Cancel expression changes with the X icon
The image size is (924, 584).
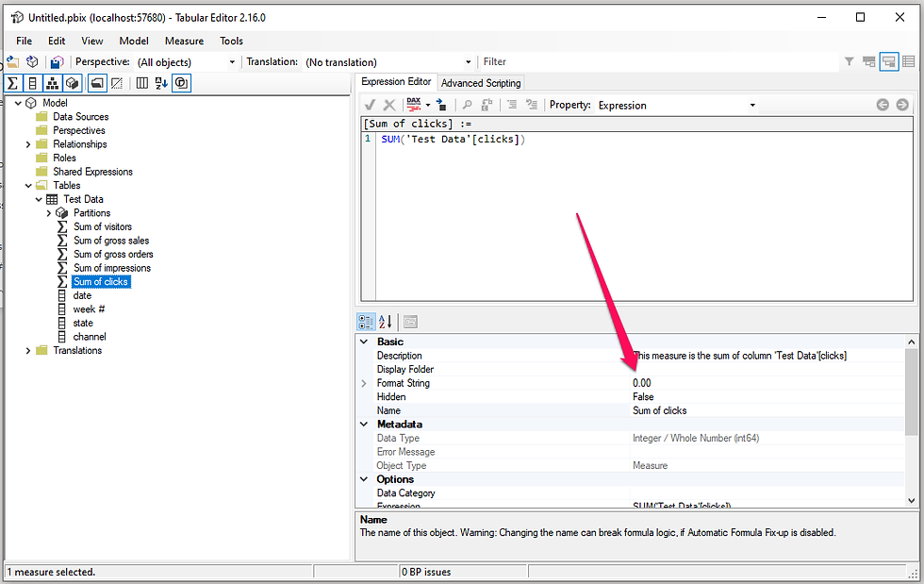pyautogui.click(x=388, y=105)
